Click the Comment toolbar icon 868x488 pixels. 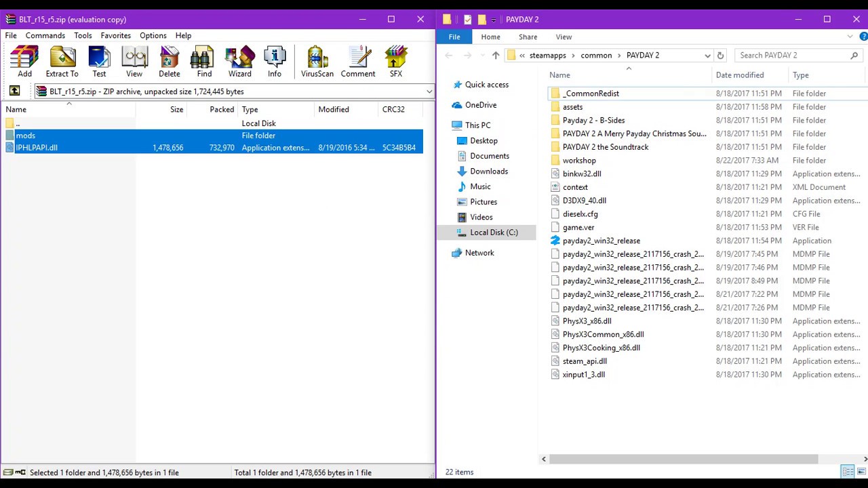tap(358, 62)
